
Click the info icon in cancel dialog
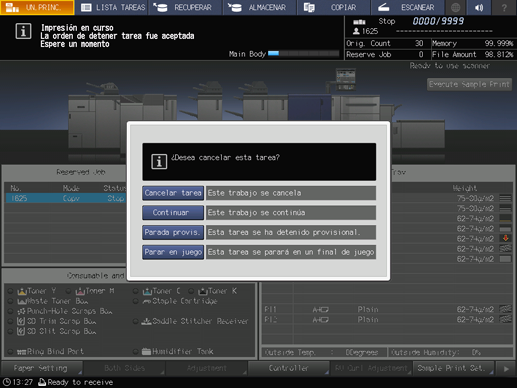point(159,162)
